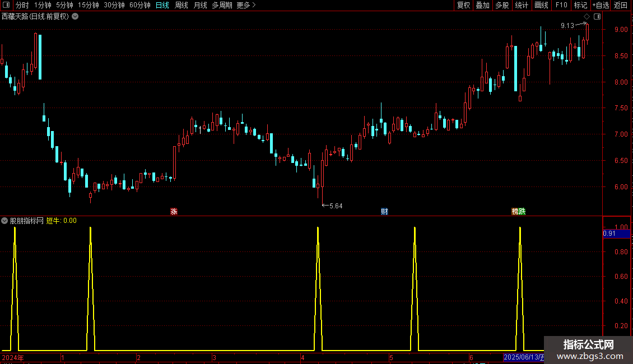Switch to 周线 weekly chart
The width and height of the screenshot is (633, 364).
click(x=181, y=5)
